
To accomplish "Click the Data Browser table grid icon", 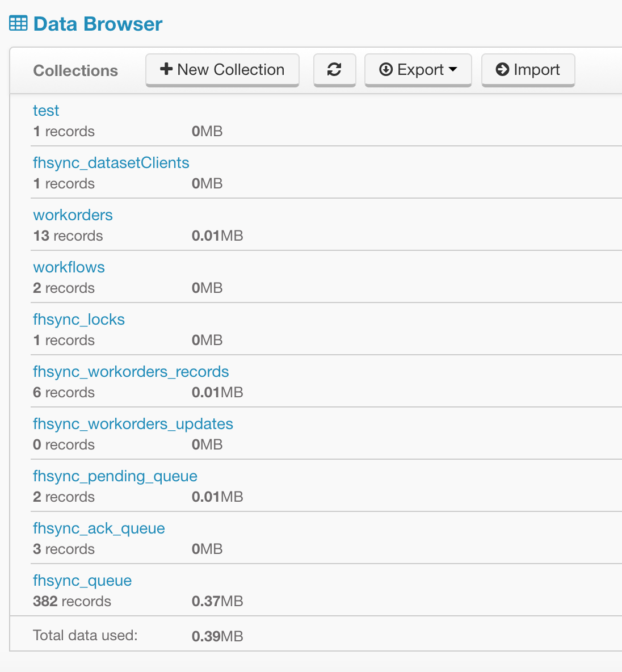I will pyautogui.click(x=18, y=24).
